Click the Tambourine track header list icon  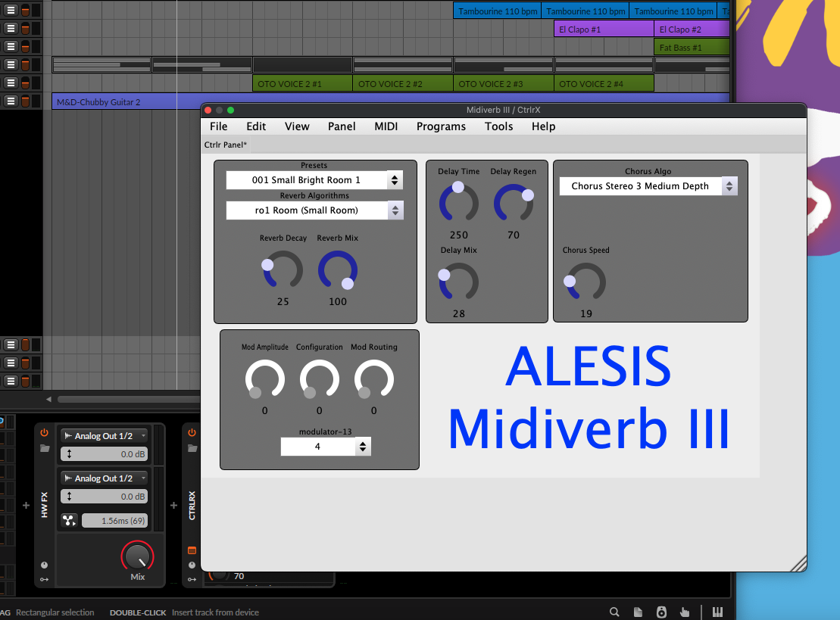tap(11, 10)
